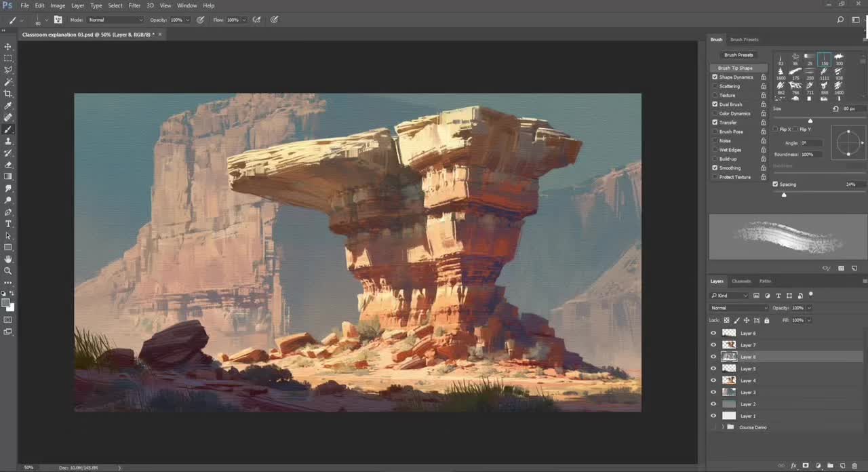Add a layer style with fx icon

793,466
